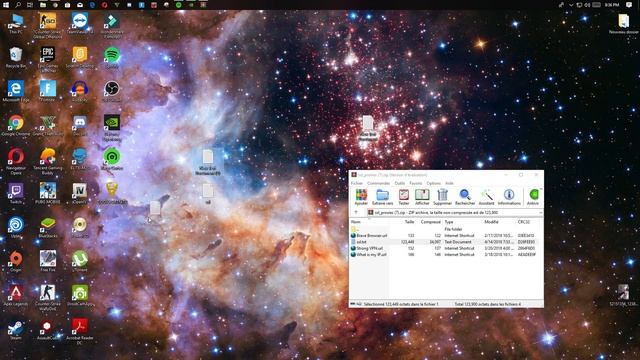Viewport: 640px width, 360px height.
Task: Select the OBS Studio desktop icon
Action: click(112, 91)
